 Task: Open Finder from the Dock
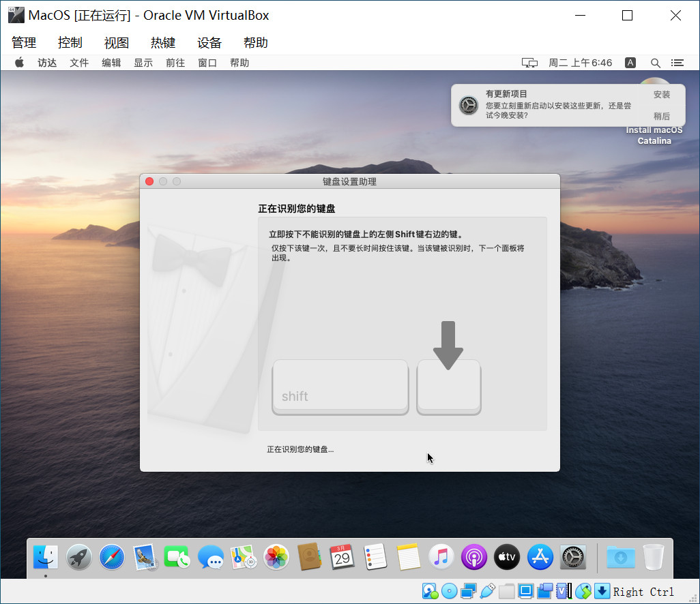pos(46,557)
